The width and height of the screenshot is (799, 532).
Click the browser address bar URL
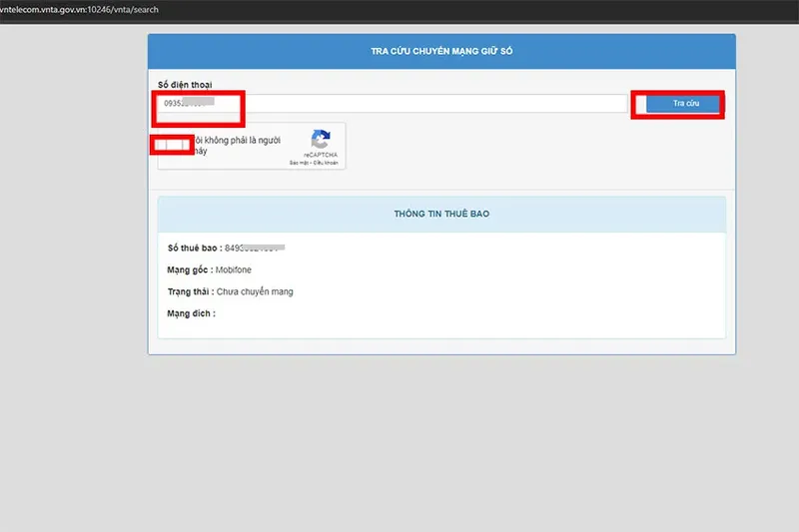click(80, 9)
